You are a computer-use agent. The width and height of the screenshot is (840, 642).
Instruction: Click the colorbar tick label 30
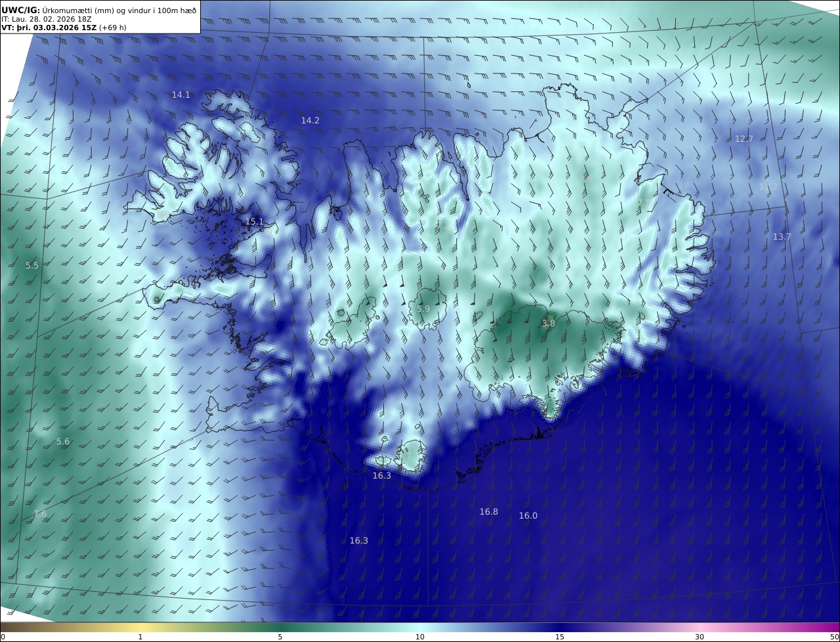point(700,637)
